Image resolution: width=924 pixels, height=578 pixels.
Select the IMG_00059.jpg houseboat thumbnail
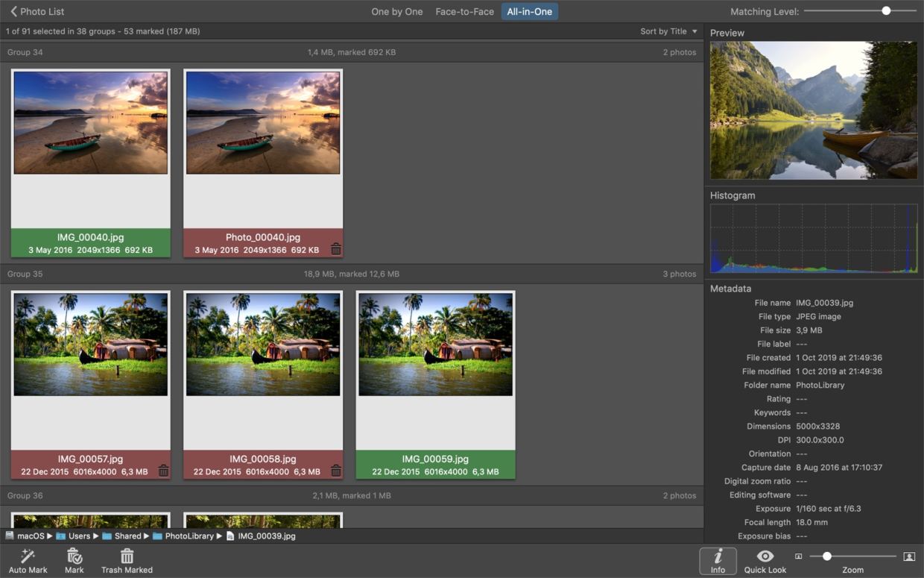tap(436, 345)
